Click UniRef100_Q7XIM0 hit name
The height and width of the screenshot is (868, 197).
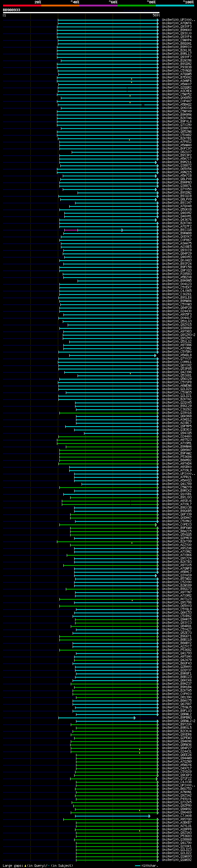[x=177, y=125]
